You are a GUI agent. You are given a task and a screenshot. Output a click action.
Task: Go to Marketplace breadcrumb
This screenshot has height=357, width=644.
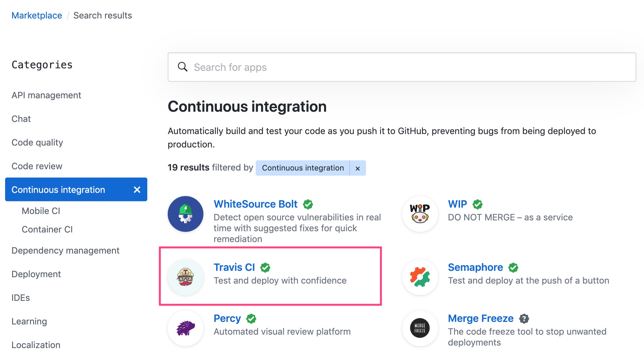point(37,15)
